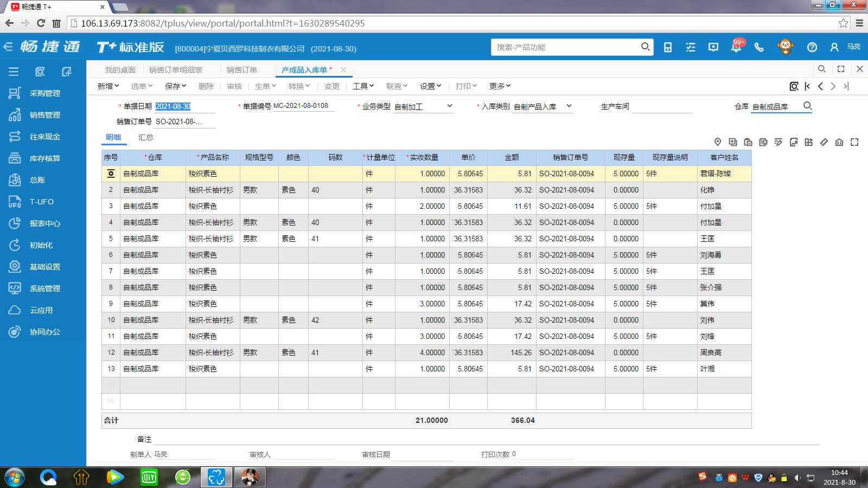Click the 生产车间 input field
Image resolution: width=868 pixels, height=488 pixels.
[662, 107]
